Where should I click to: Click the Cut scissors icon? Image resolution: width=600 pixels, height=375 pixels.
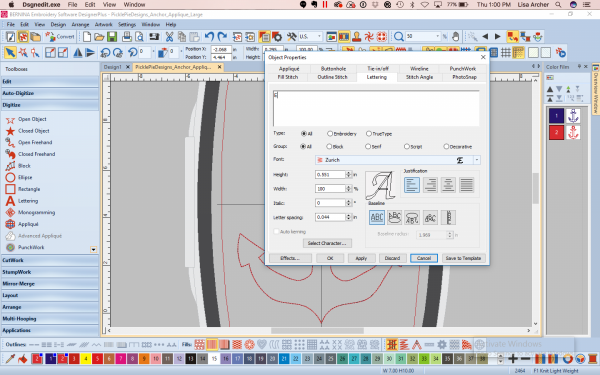coord(169,37)
